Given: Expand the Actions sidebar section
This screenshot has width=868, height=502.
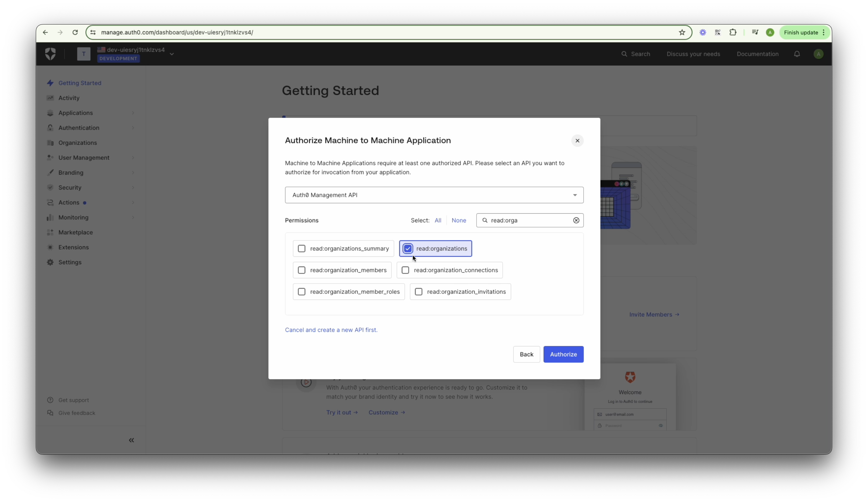Looking at the screenshot, I should 133,202.
